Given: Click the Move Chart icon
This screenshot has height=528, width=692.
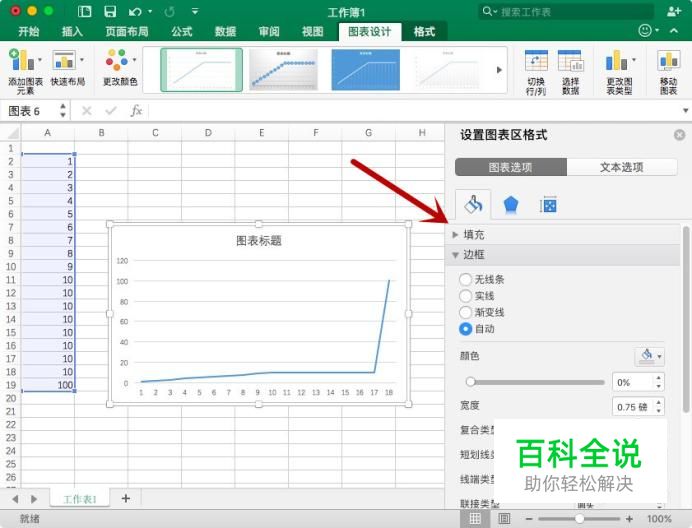Looking at the screenshot, I should pyautogui.click(x=669, y=60).
